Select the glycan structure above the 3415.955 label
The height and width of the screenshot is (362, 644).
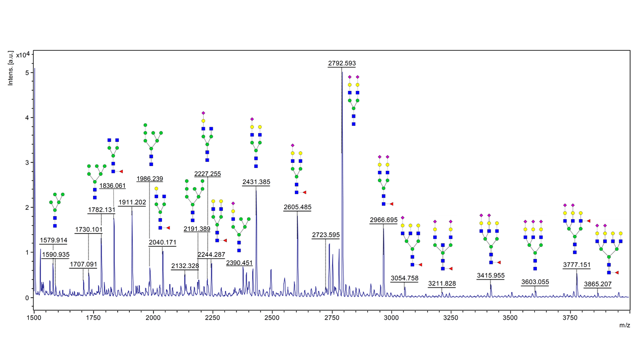[x=489, y=239]
